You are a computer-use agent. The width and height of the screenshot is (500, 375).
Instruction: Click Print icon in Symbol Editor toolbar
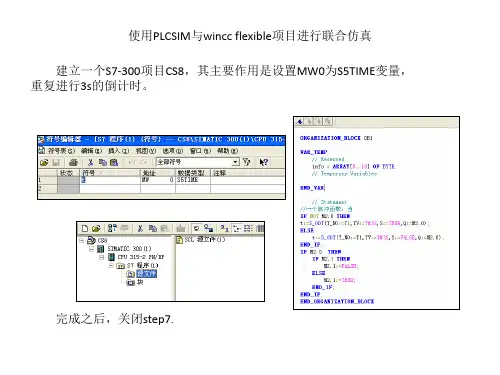pos(73,162)
